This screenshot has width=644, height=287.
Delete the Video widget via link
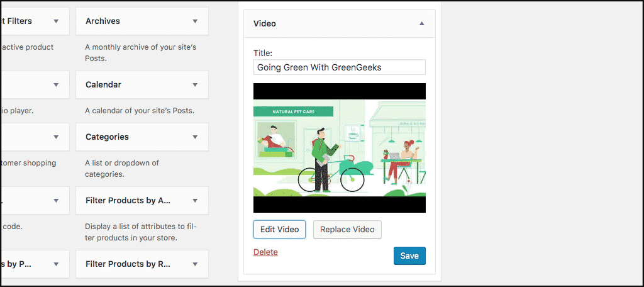pos(266,252)
